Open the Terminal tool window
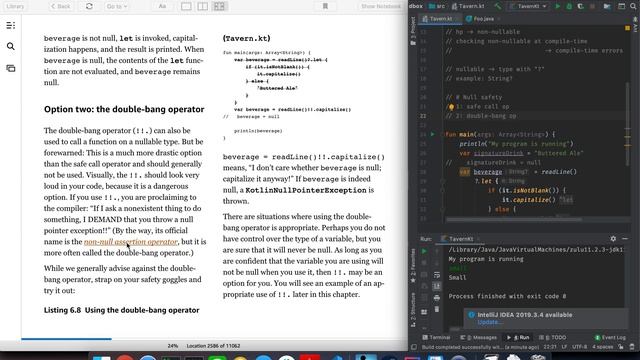 coord(436,338)
